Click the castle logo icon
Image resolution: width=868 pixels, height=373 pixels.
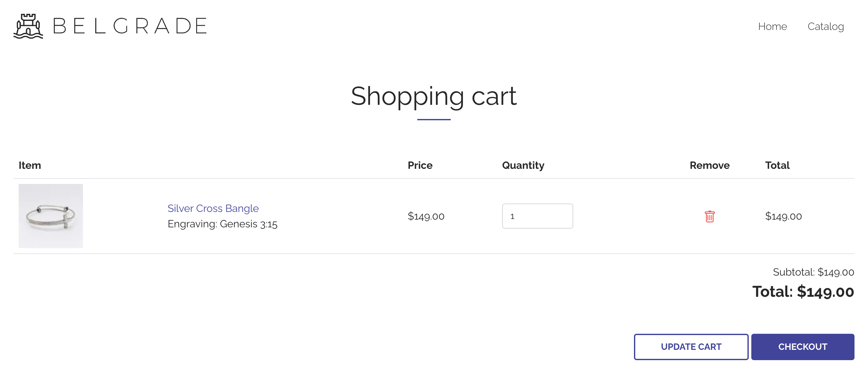pyautogui.click(x=28, y=26)
